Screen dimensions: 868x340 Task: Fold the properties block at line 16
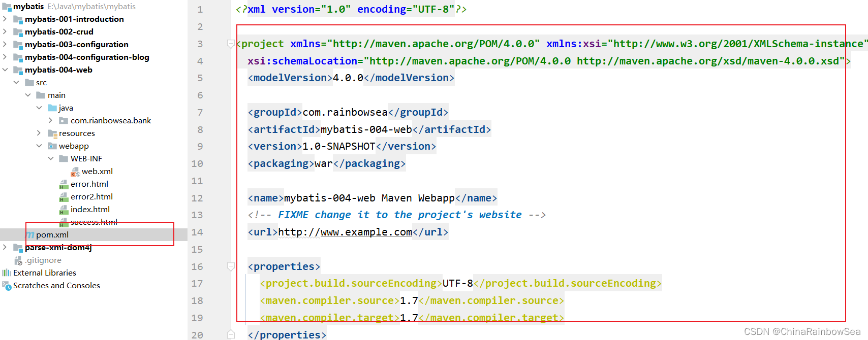click(x=231, y=266)
